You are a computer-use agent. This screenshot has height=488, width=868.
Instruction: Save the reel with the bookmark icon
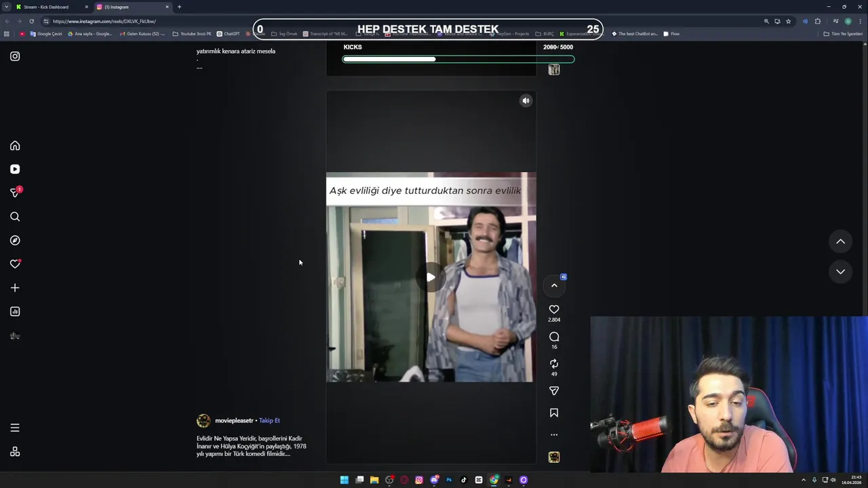pyautogui.click(x=554, y=413)
